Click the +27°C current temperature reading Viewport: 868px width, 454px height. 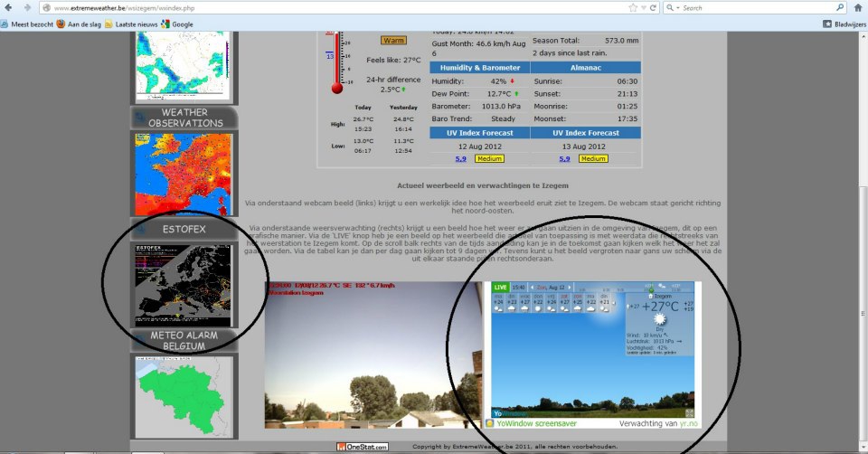coord(660,307)
